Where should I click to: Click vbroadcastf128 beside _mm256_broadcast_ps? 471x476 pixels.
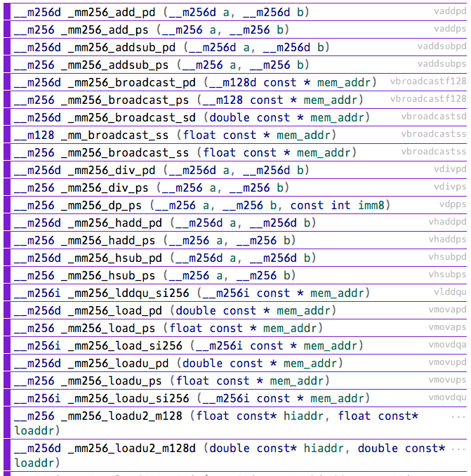coord(428,99)
